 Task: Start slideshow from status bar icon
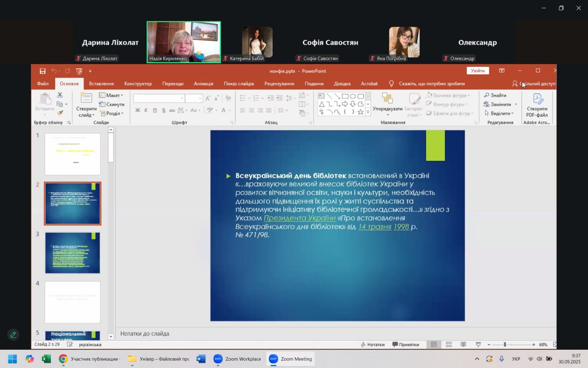[478, 344]
